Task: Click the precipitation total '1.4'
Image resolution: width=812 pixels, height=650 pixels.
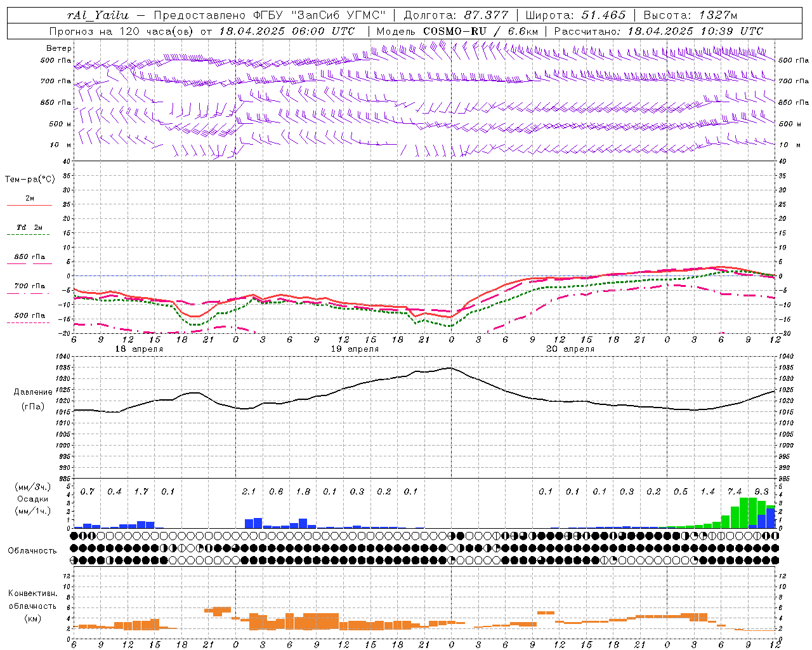Action: click(x=707, y=491)
